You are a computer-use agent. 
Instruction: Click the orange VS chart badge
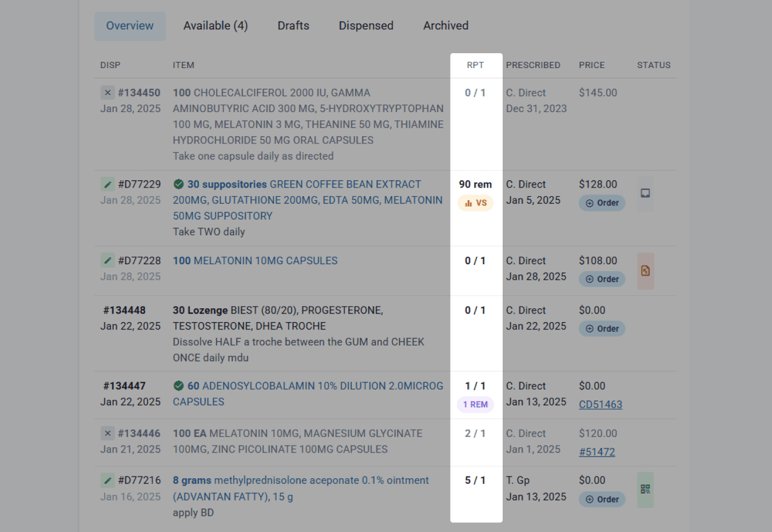coord(475,203)
